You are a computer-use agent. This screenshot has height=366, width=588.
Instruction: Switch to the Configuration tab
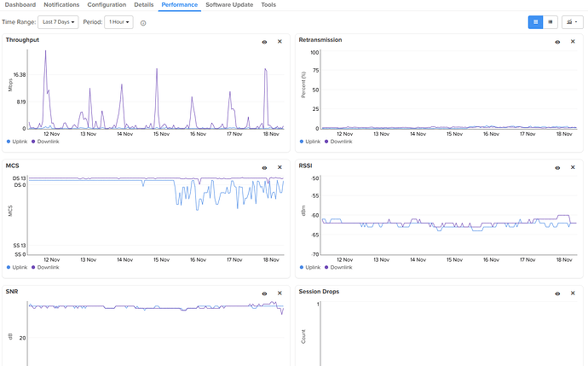click(x=107, y=5)
